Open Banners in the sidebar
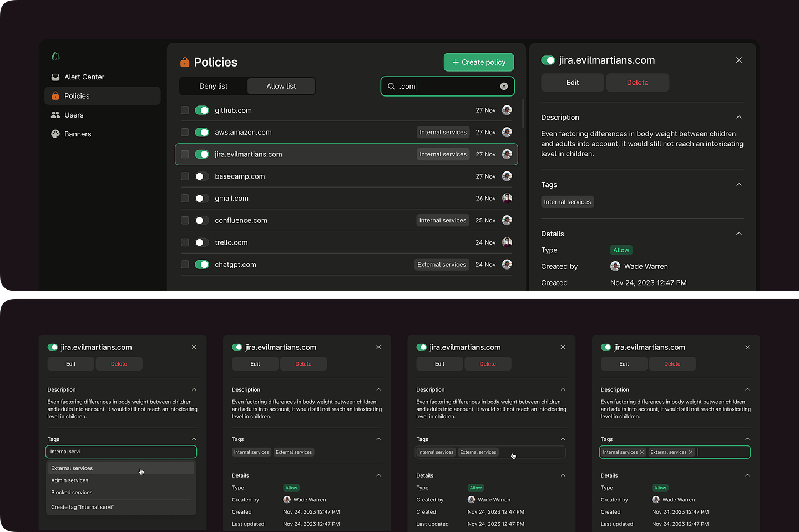The width and height of the screenshot is (799, 532). [102, 134]
